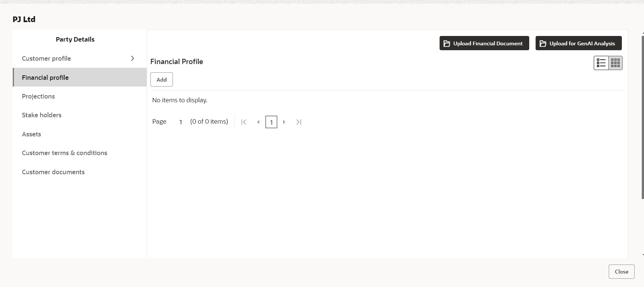The width and height of the screenshot is (644, 287).
Task: Click the '(0 of 0 items)' text
Action: pos(209,121)
